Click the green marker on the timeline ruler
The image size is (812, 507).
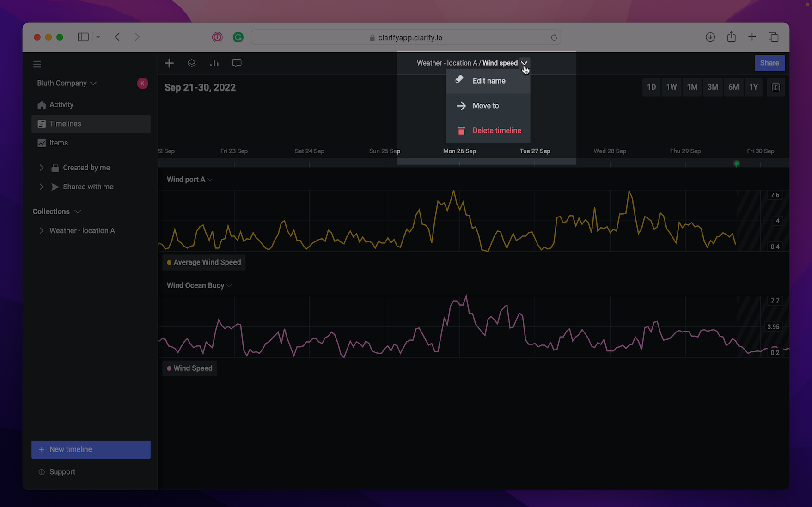coord(737,163)
